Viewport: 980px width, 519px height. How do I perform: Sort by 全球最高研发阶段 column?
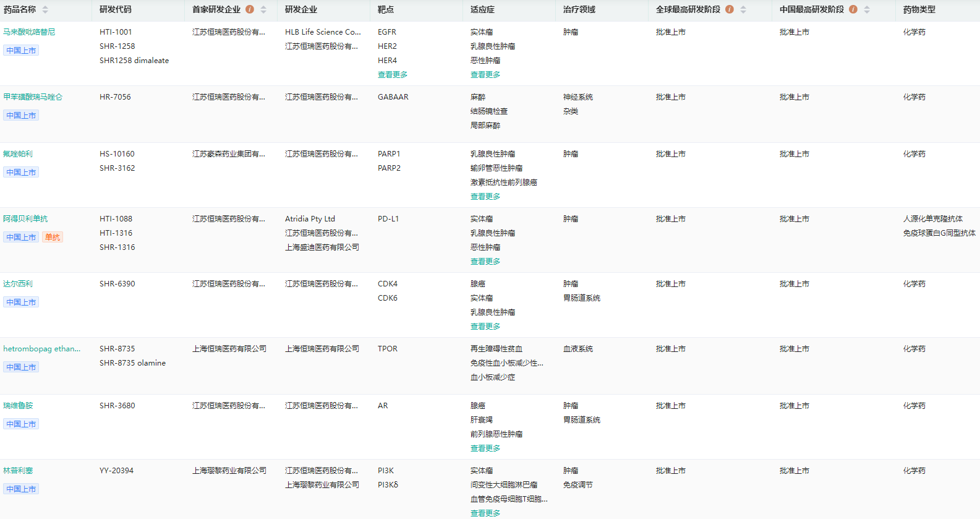(x=743, y=10)
